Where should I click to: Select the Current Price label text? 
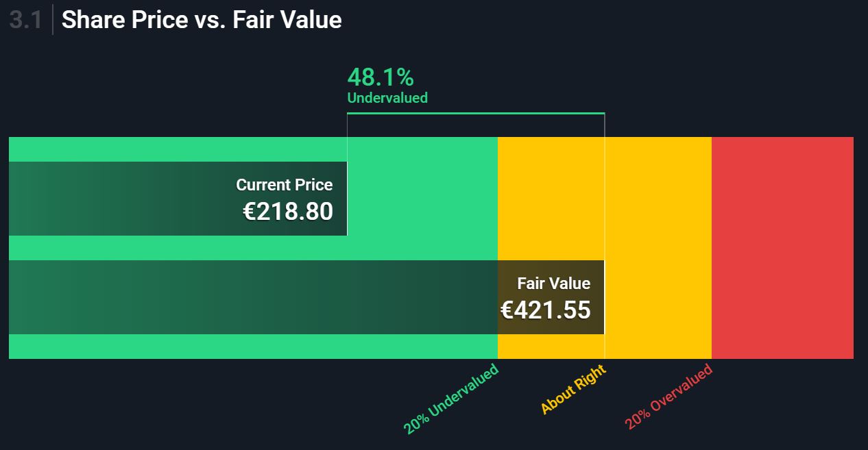tap(284, 185)
